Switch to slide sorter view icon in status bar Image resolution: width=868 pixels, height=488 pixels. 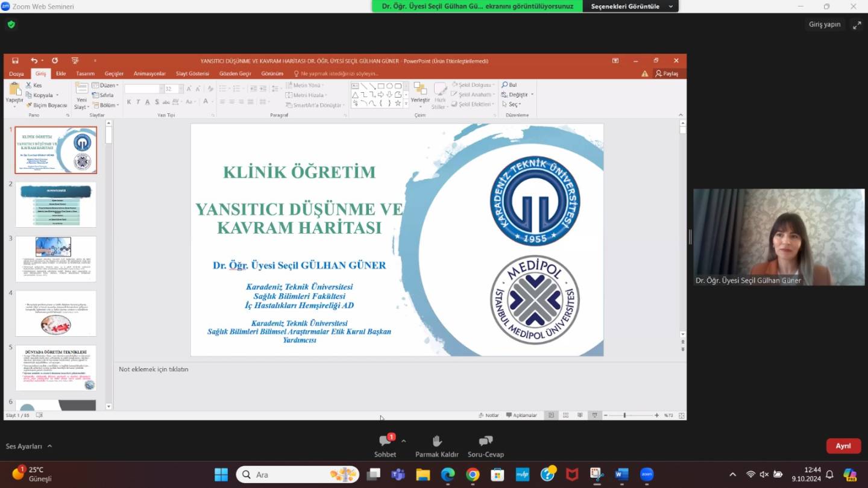(x=565, y=415)
